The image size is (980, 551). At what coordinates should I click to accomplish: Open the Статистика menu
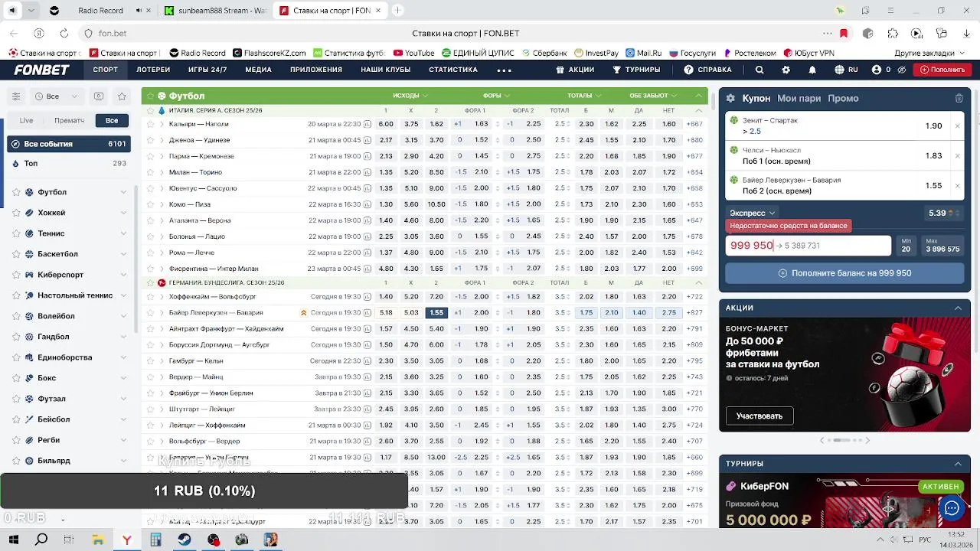[x=453, y=70]
